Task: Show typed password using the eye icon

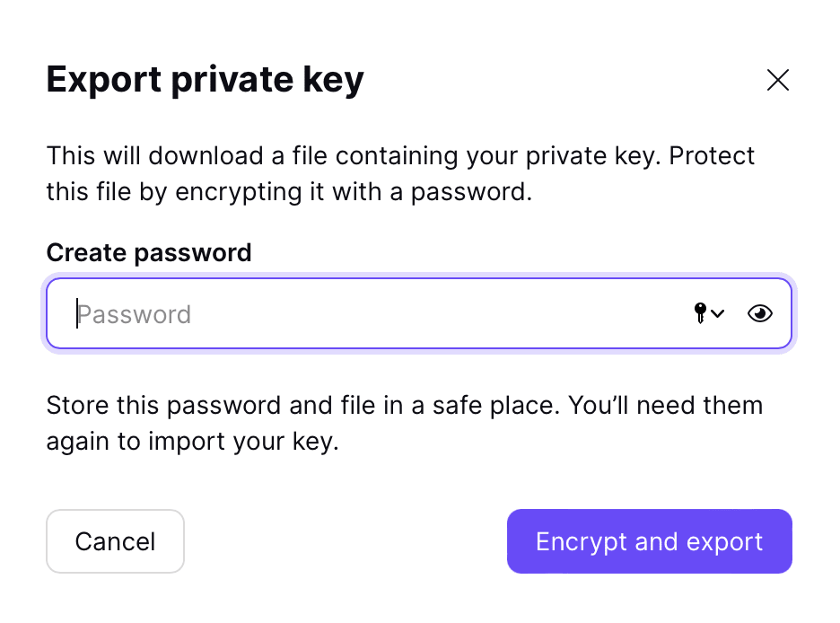Action: 759,313
